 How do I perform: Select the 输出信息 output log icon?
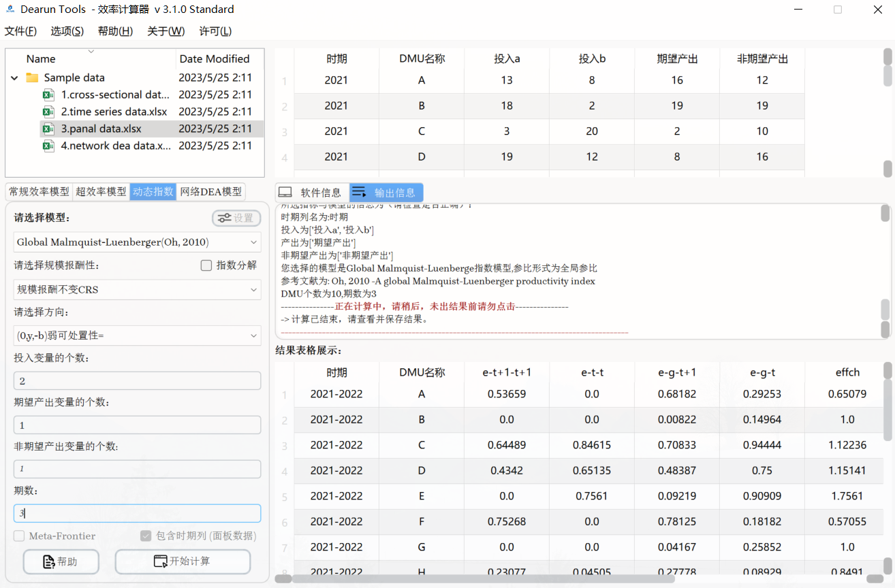(358, 192)
